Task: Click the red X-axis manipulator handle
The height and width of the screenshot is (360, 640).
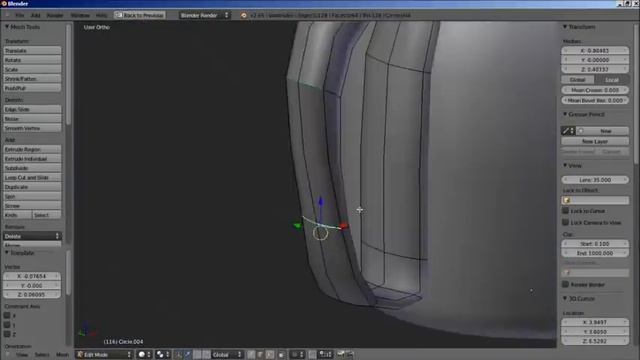Action: click(x=343, y=225)
